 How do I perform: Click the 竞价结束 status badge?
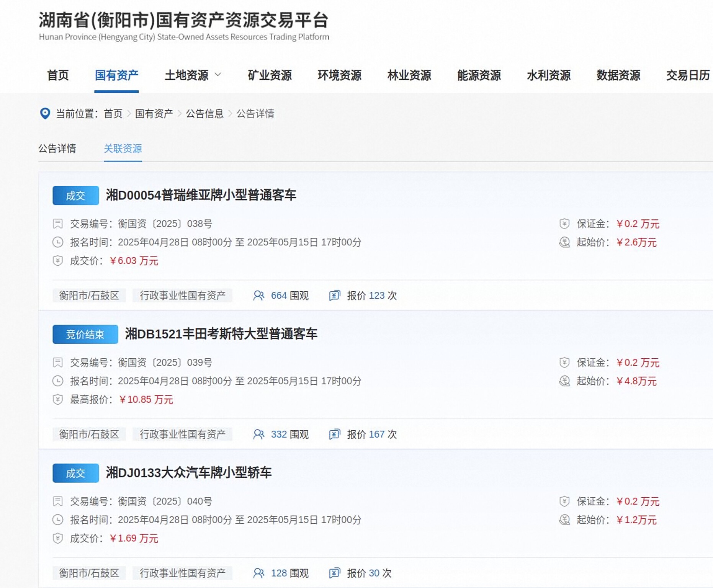tap(85, 334)
